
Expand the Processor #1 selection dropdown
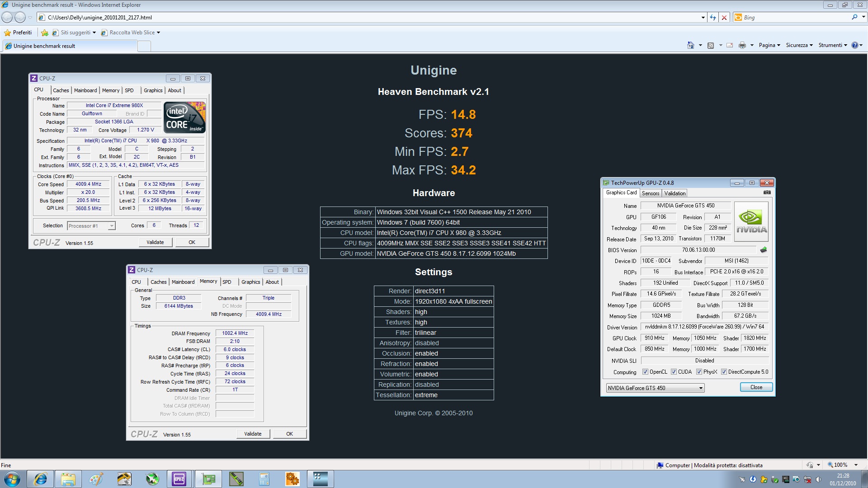(x=111, y=226)
